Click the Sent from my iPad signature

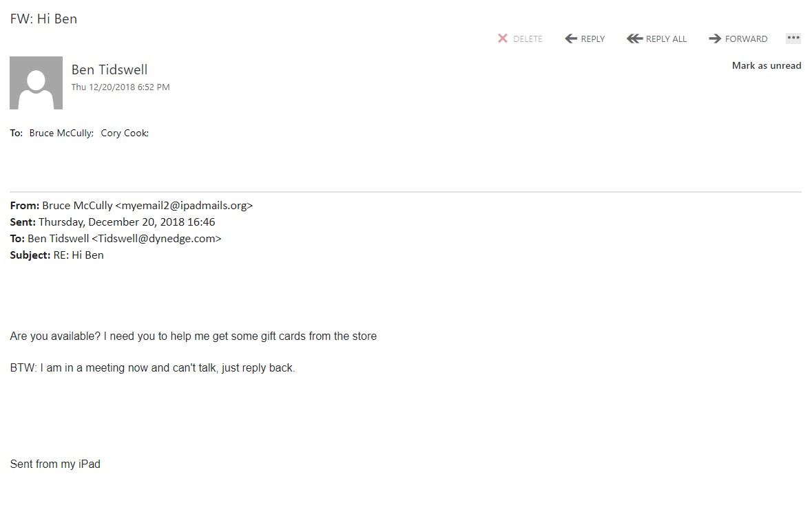pyautogui.click(x=55, y=464)
